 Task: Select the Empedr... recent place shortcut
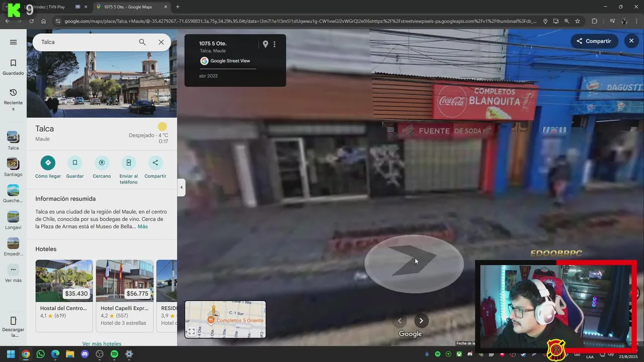point(13,247)
